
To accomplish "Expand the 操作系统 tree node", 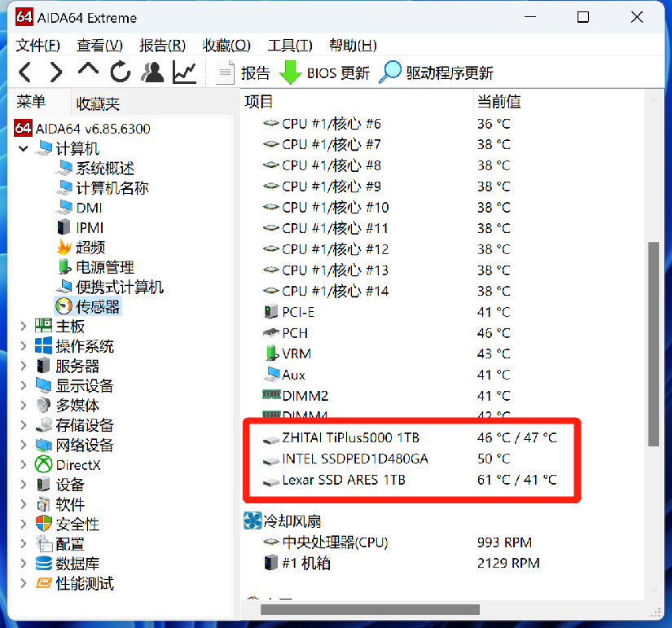I will pos(24,346).
